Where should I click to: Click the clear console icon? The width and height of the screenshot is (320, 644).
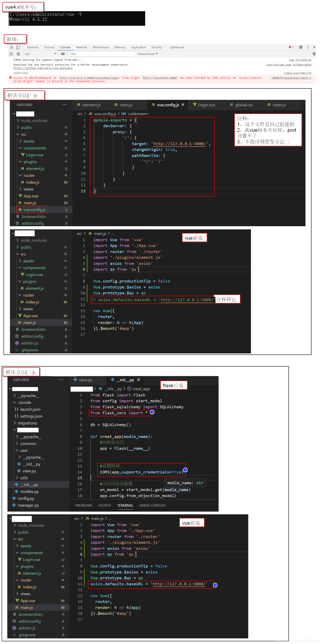(x=18, y=54)
